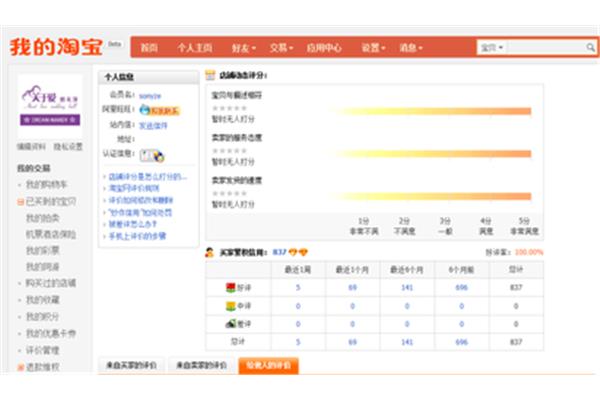This screenshot has height=400, width=600.
Task: Open 我的网游 in the sidebar
Action: coord(43,267)
